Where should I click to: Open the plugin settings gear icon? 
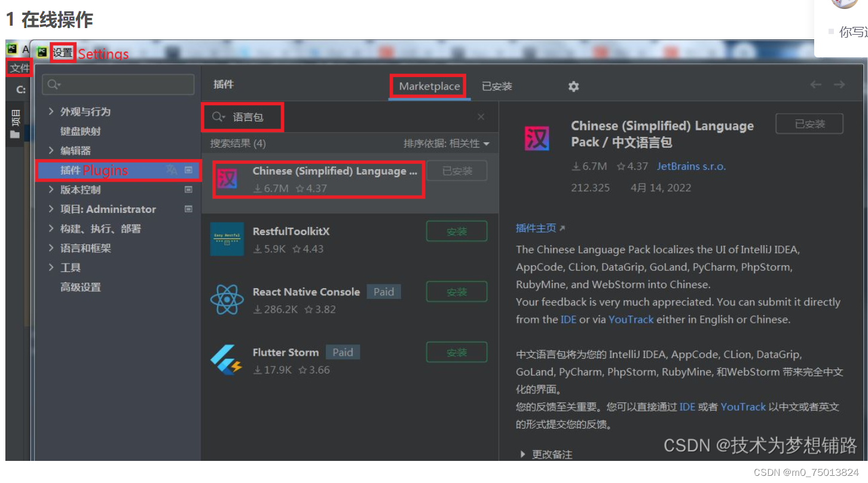click(x=573, y=86)
